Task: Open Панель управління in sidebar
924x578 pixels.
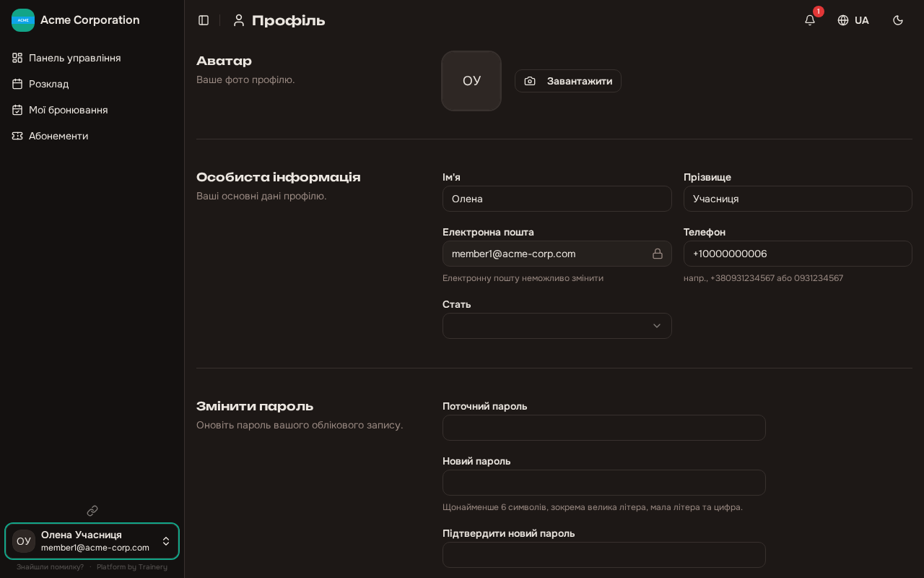Action: (92, 58)
